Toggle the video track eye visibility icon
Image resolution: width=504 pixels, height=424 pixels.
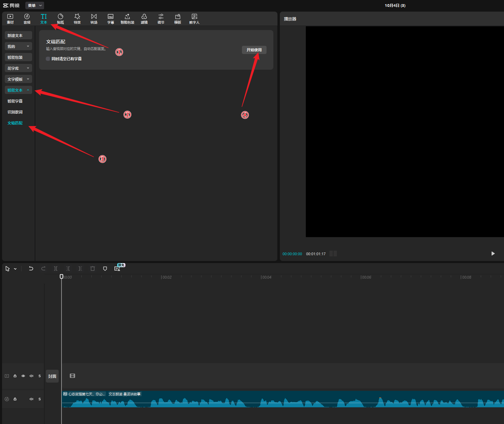click(23, 376)
